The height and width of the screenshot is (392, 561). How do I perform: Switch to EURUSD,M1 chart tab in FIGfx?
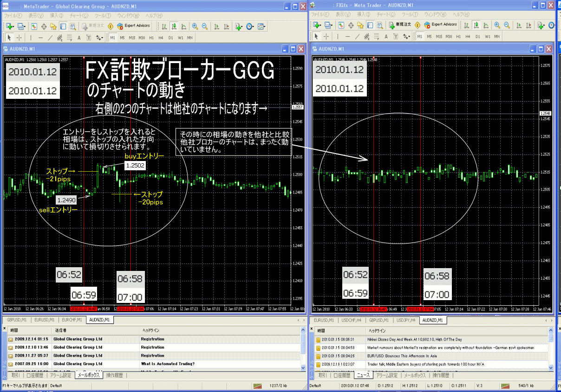[x=324, y=320]
